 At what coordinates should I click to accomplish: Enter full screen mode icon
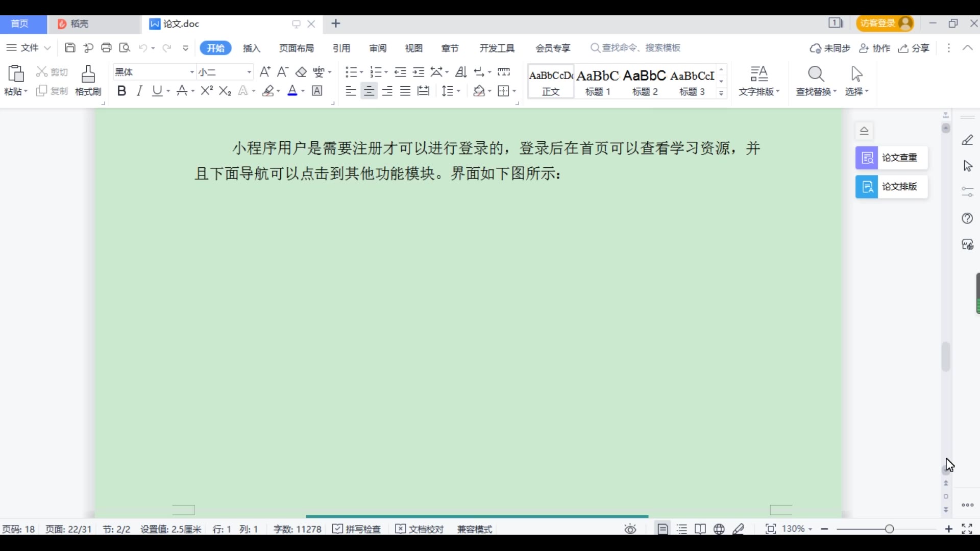[967, 529]
